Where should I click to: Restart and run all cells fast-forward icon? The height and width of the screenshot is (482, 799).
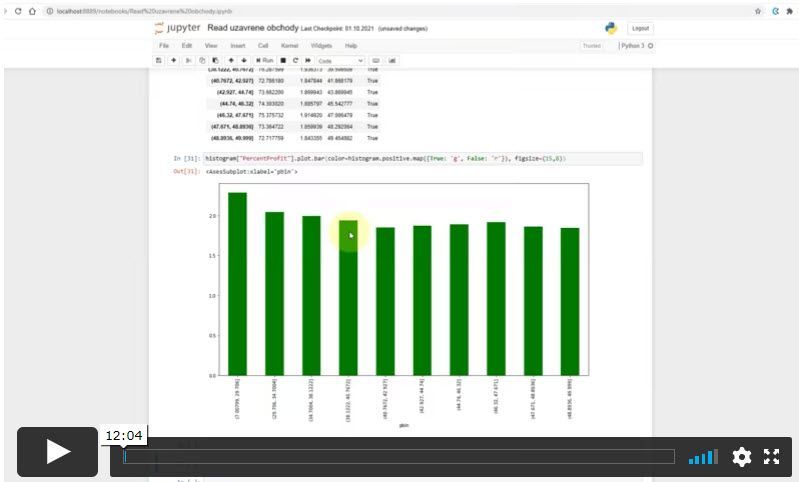pos(308,61)
